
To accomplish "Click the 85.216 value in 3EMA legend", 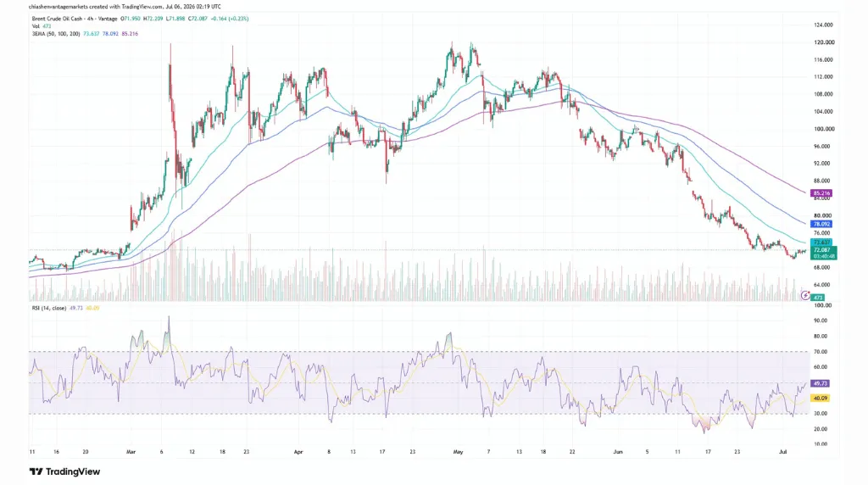I will pos(130,34).
